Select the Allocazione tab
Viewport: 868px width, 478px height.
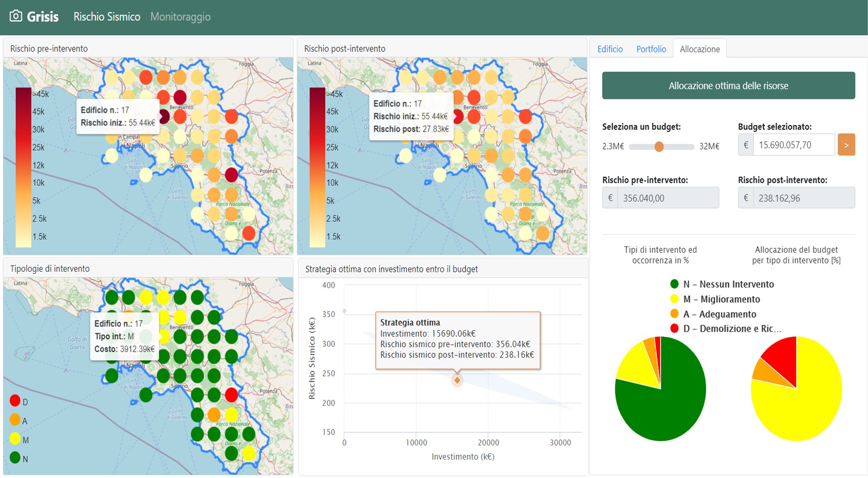click(x=699, y=49)
